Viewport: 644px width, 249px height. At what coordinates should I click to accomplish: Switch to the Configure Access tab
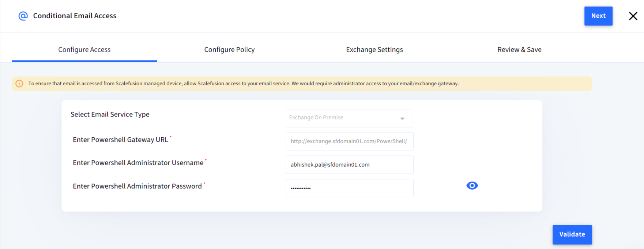pyautogui.click(x=84, y=50)
